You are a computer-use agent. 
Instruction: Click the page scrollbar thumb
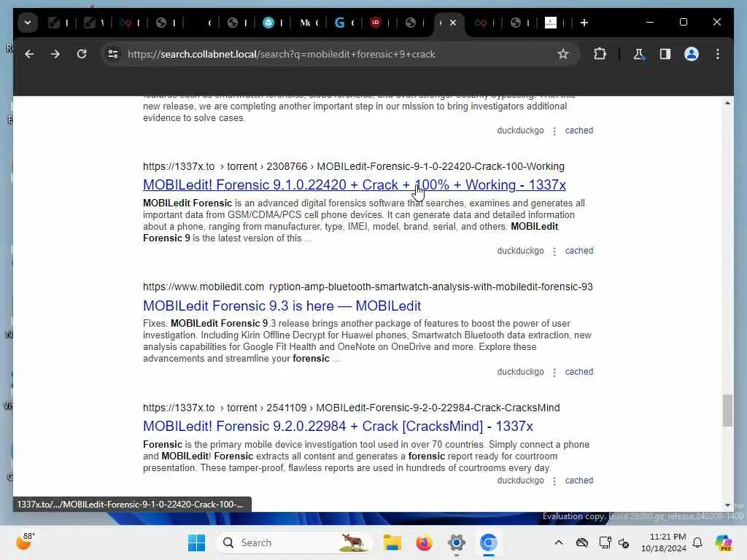(x=727, y=411)
